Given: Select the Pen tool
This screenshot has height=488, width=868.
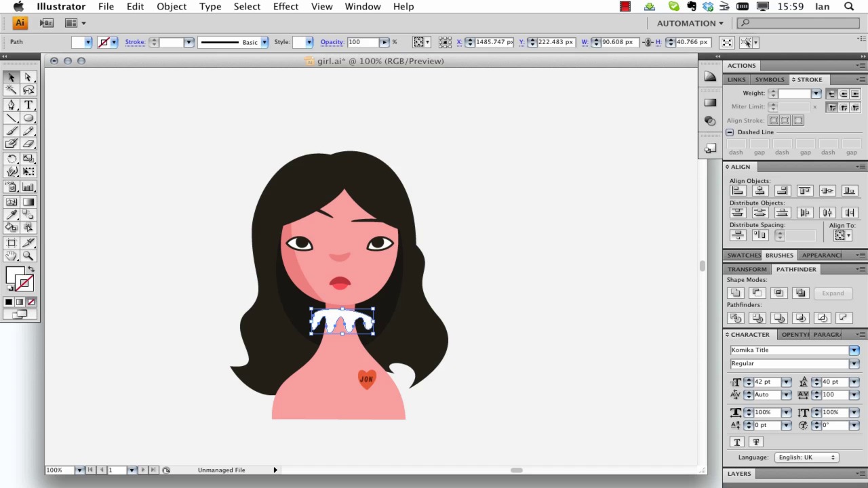Looking at the screenshot, I should point(12,105).
